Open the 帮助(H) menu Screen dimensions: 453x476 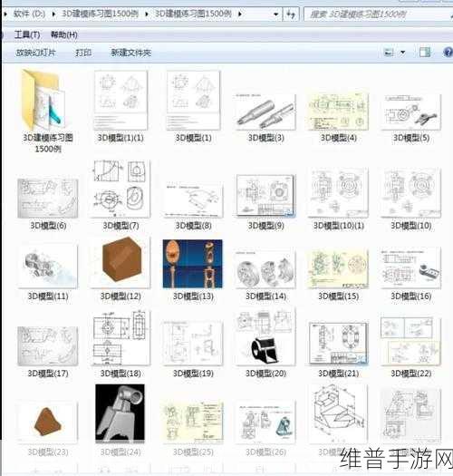[x=63, y=34]
